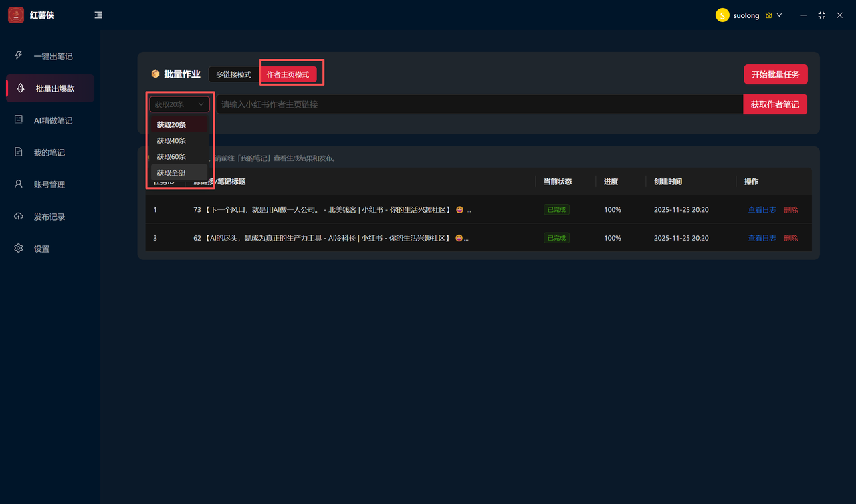Viewport: 856px width, 504px height.
Task: Choose 获取60条 from the dropdown list
Action: (x=172, y=157)
